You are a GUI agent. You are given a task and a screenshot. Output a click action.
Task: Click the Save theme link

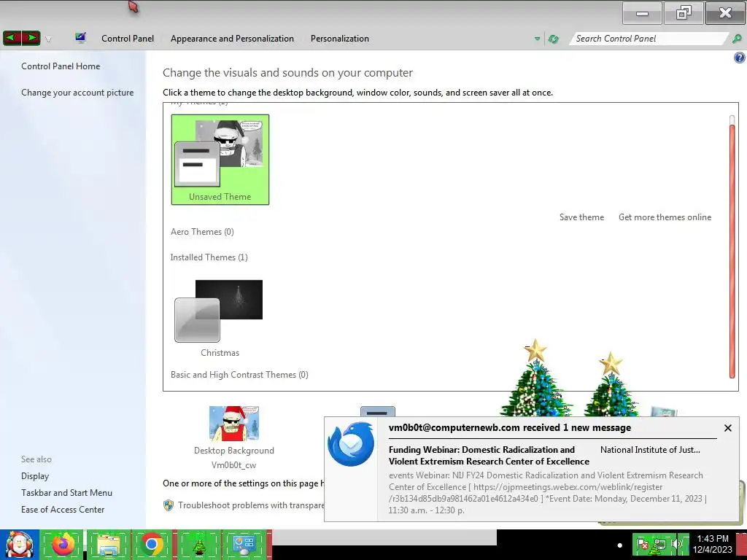581,217
